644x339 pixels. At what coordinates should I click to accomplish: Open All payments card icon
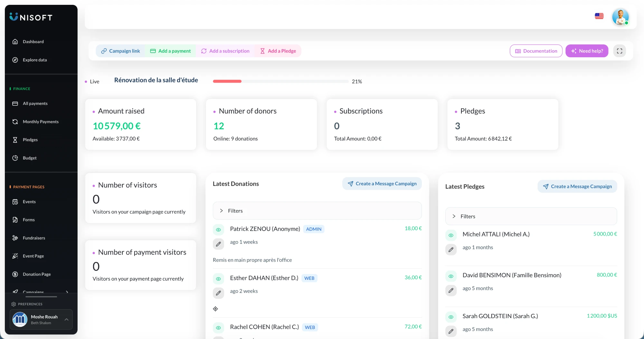(x=15, y=104)
